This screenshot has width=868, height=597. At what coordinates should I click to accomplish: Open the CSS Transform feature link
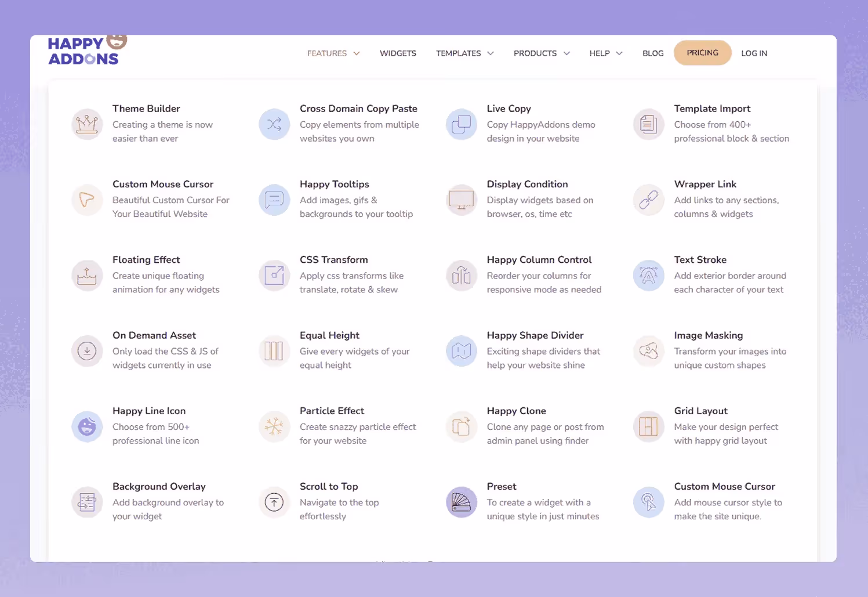[333, 260]
